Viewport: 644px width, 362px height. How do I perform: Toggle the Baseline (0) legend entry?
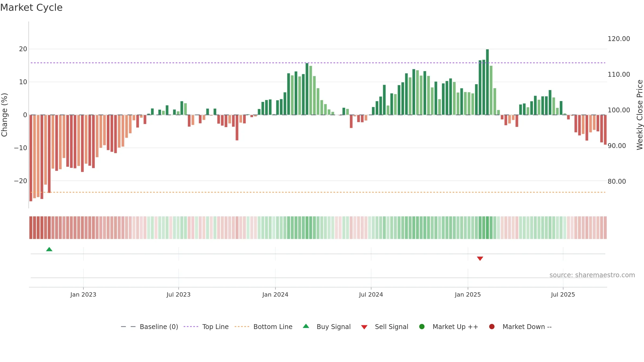pyautogui.click(x=149, y=327)
